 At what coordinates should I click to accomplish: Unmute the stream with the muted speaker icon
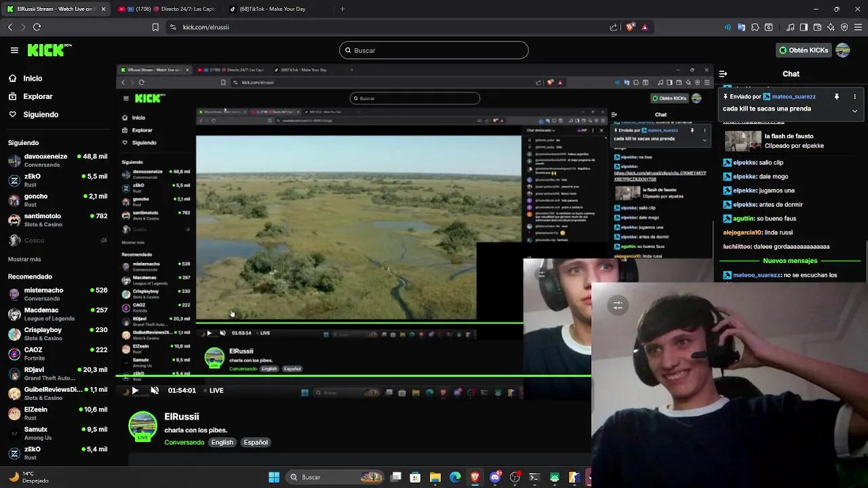tap(155, 390)
